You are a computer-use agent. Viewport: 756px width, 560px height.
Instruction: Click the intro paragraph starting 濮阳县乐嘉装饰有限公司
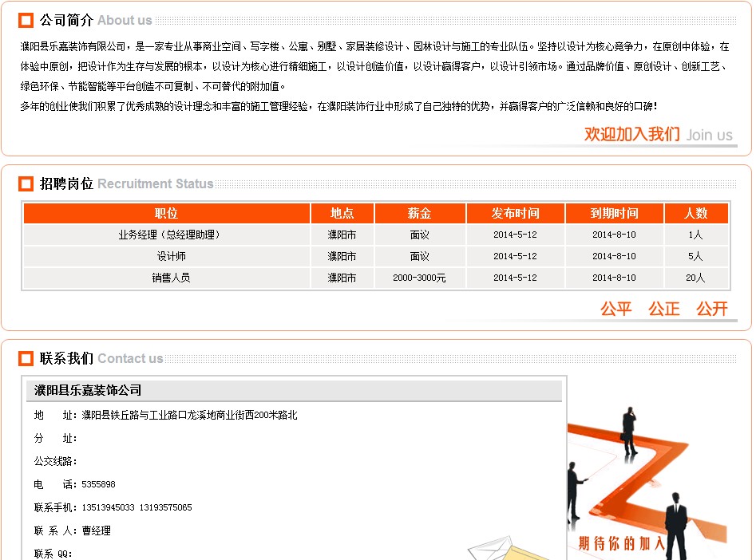(x=375, y=66)
